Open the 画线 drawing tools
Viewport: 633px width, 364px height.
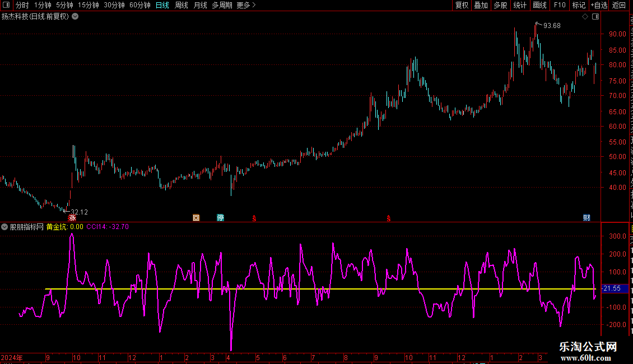(x=539, y=5)
